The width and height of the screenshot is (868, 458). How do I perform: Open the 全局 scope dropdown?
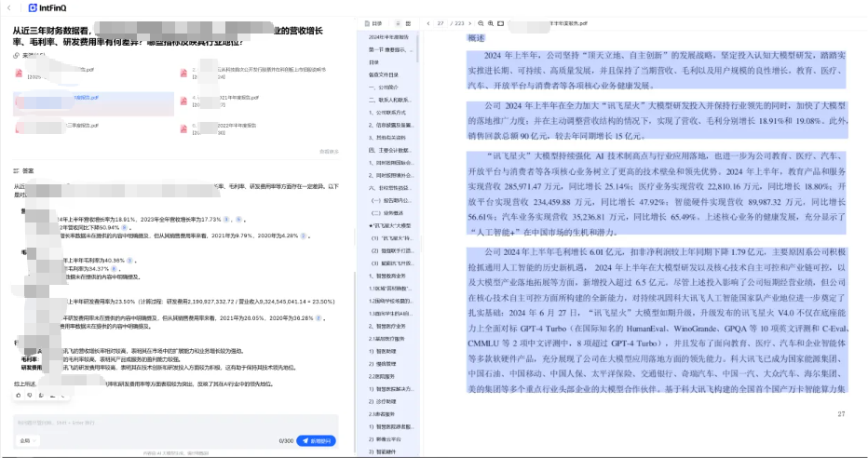tap(28, 440)
